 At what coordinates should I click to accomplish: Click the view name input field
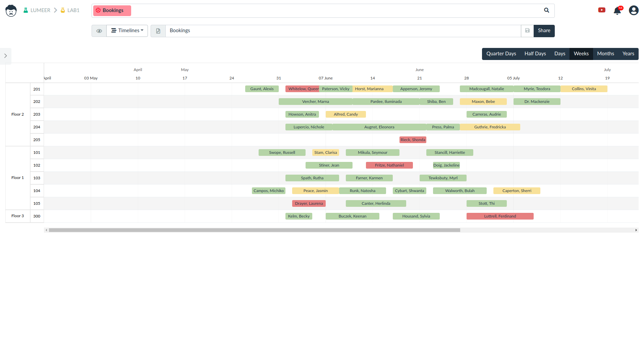point(342,31)
